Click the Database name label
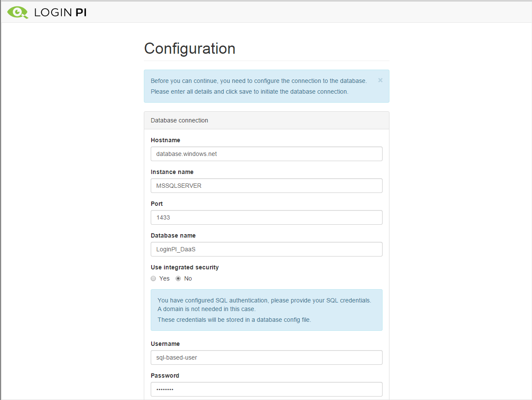The image size is (532, 400). click(173, 235)
